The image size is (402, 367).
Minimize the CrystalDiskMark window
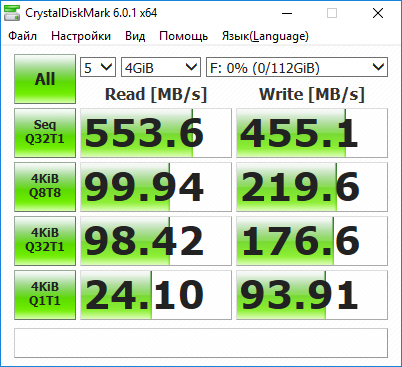[287, 13]
